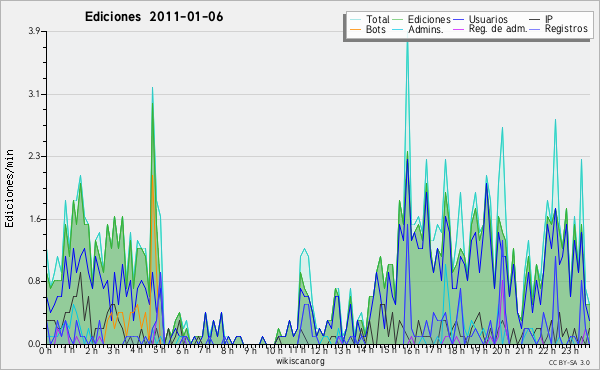Click the black IP legend line swatch

(535, 20)
